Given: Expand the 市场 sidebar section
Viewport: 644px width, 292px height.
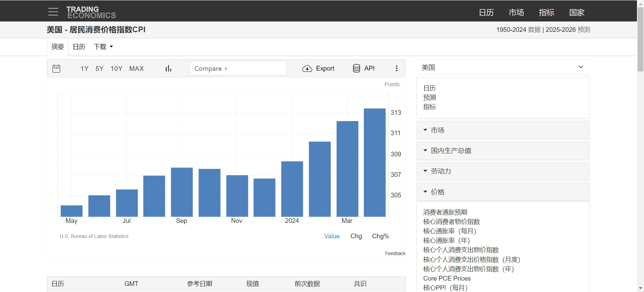Looking at the screenshot, I should 503,130.
